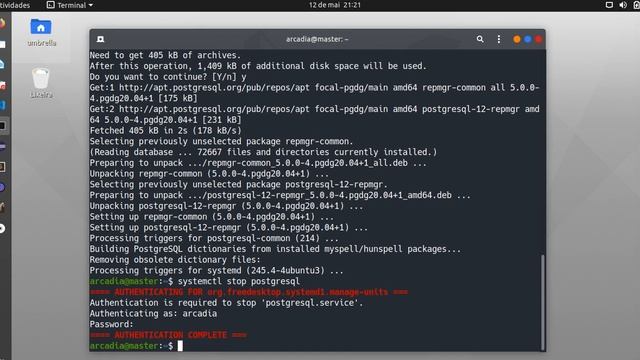Click the 'Removing obsolete dictionary files:' line
Screen dimensions: 640x360
point(175,260)
